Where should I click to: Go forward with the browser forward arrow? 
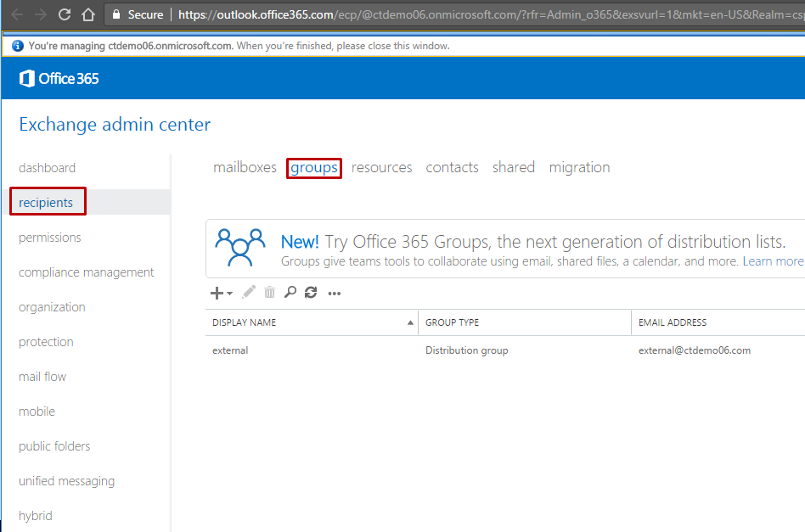point(41,14)
